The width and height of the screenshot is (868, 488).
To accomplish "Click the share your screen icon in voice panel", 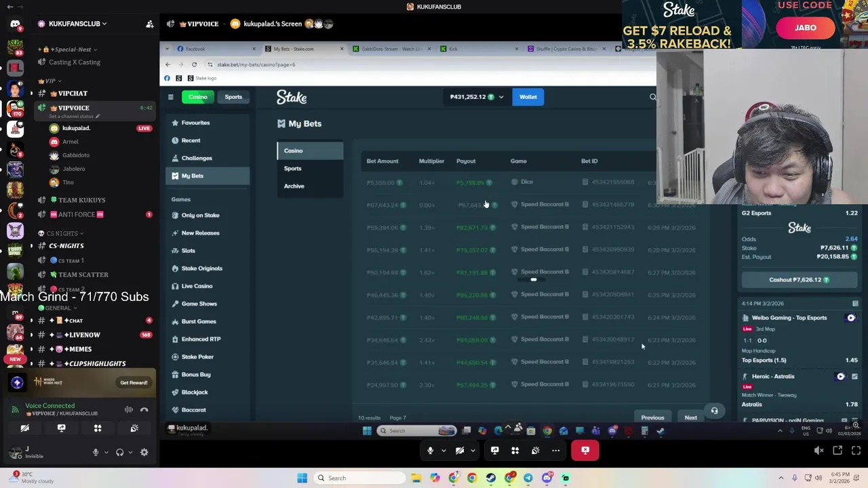I will coord(61,428).
